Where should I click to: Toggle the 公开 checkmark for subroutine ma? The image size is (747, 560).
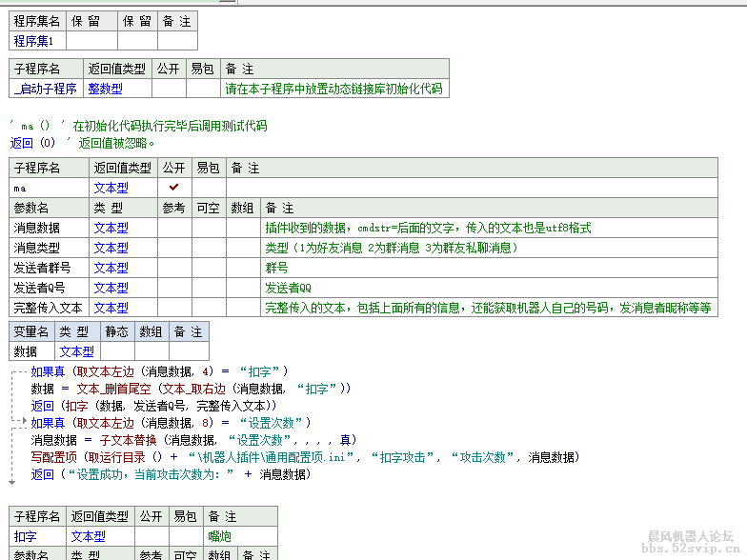point(173,187)
